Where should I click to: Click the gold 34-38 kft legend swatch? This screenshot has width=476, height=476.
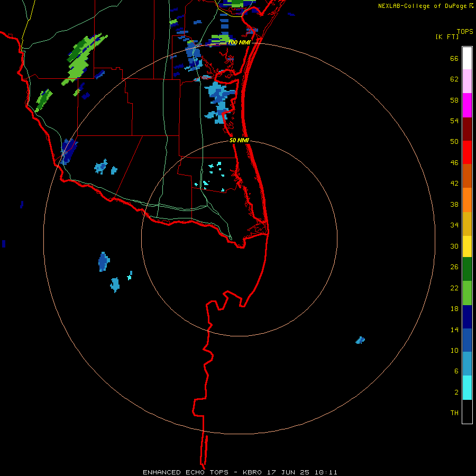pos(467,224)
